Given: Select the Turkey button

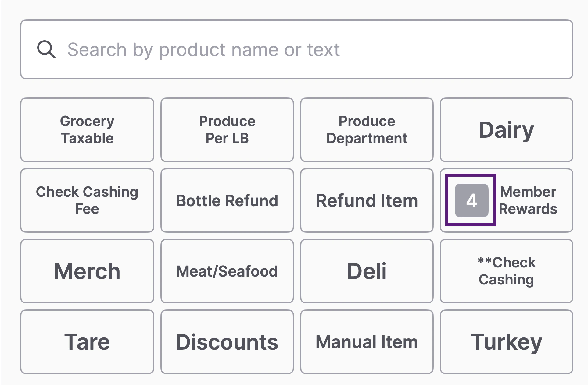Looking at the screenshot, I should [506, 342].
